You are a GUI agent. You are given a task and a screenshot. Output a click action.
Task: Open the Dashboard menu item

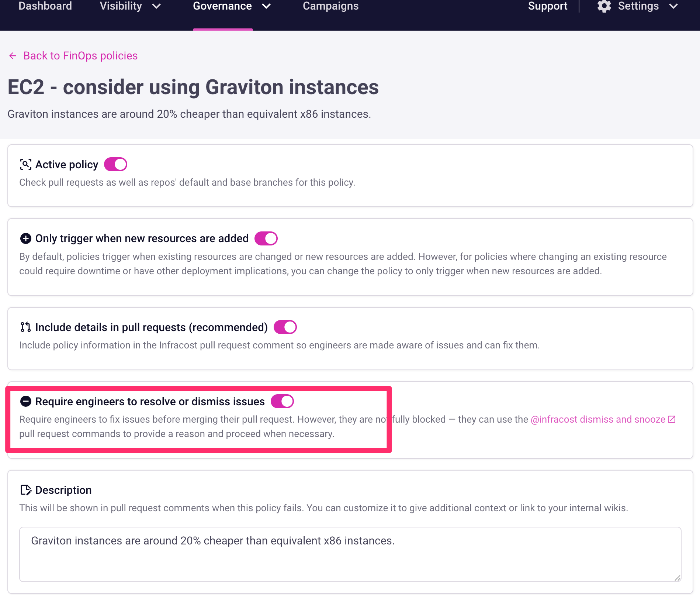coord(45,6)
